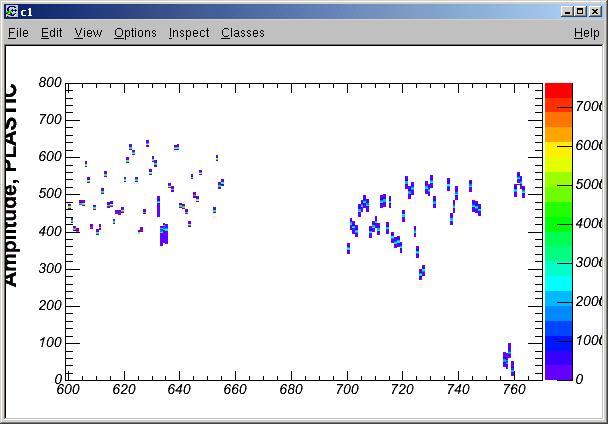Click the 760 label on the X axis
608x424 pixels.
(514, 389)
